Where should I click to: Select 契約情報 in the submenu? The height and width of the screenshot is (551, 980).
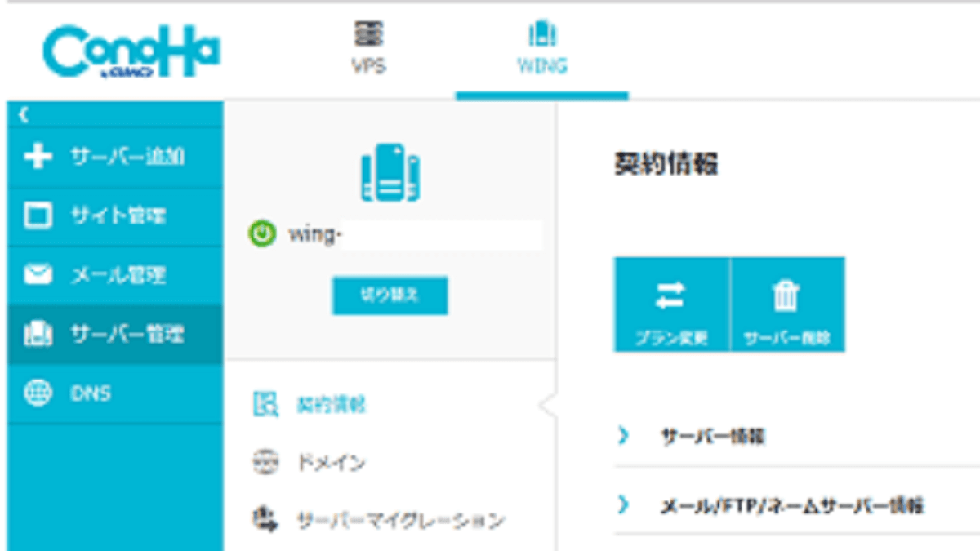coord(331,404)
